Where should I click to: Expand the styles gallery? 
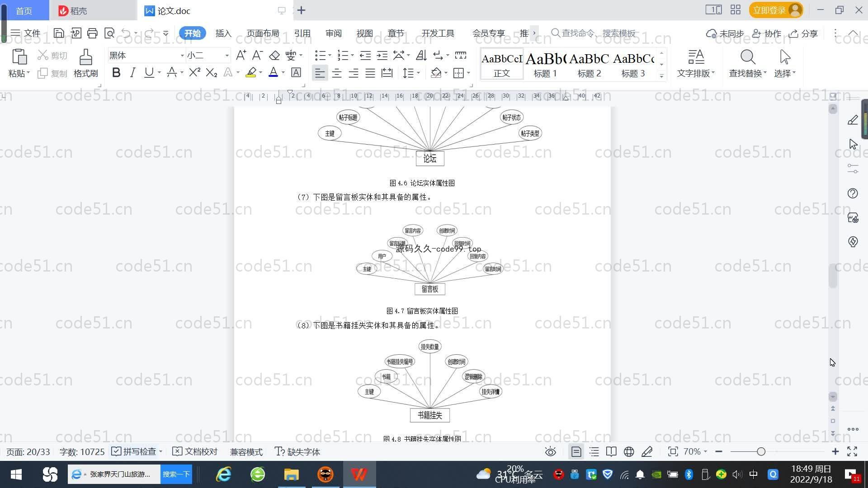click(661, 75)
